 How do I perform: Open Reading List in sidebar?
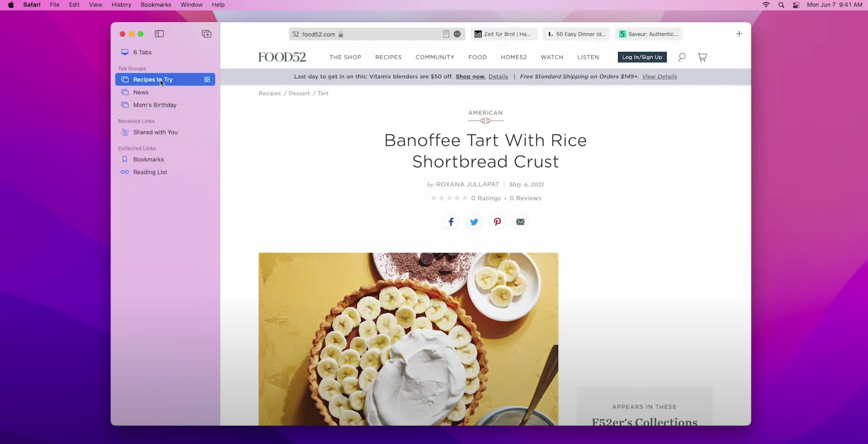(165, 172)
